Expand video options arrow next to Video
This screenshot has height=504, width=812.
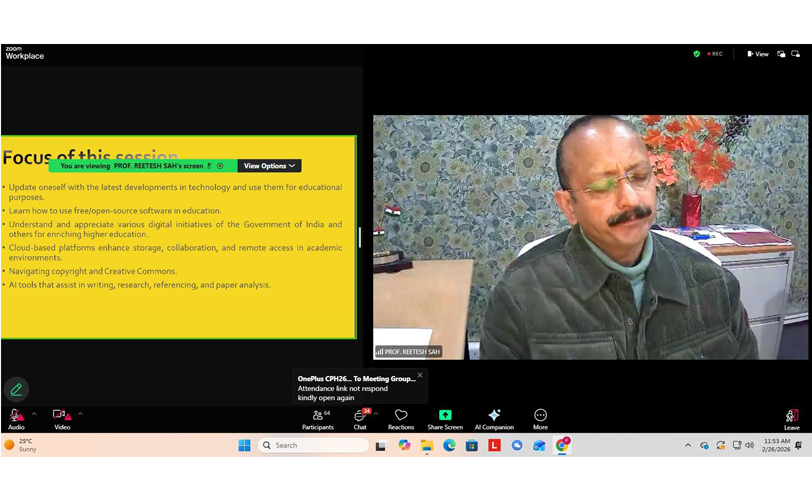(80, 414)
